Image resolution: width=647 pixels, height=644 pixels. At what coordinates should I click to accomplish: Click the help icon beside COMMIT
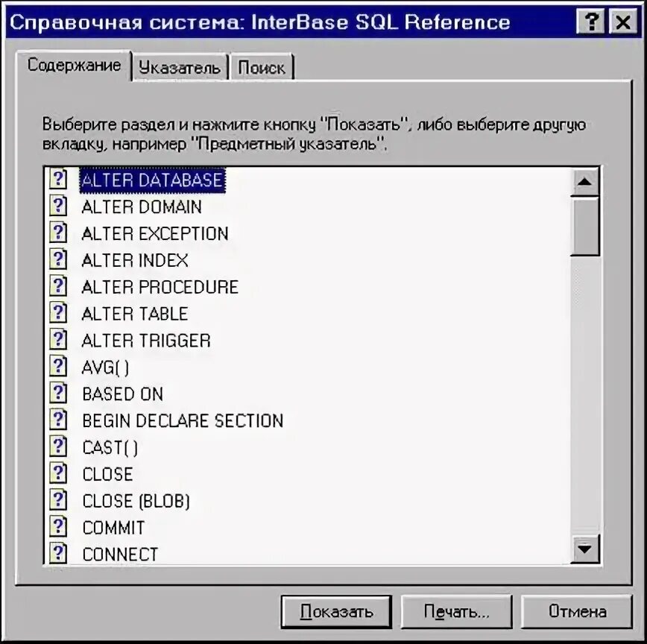pyautogui.click(x=58, y=527)
